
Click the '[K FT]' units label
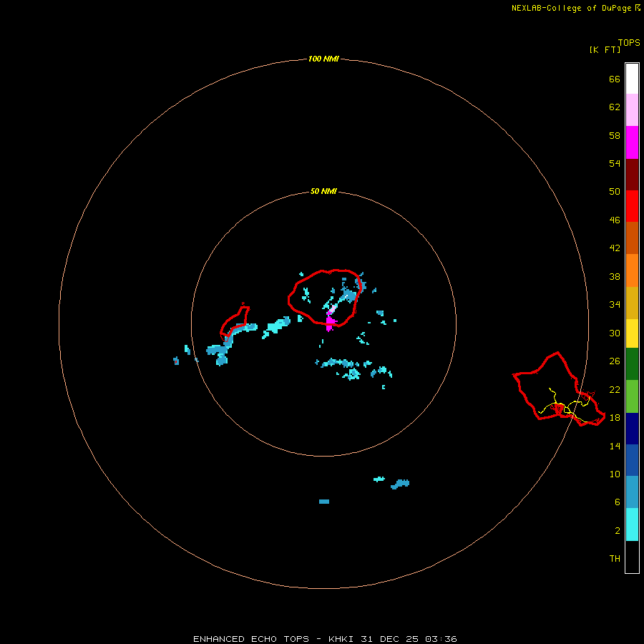(605, 49)
